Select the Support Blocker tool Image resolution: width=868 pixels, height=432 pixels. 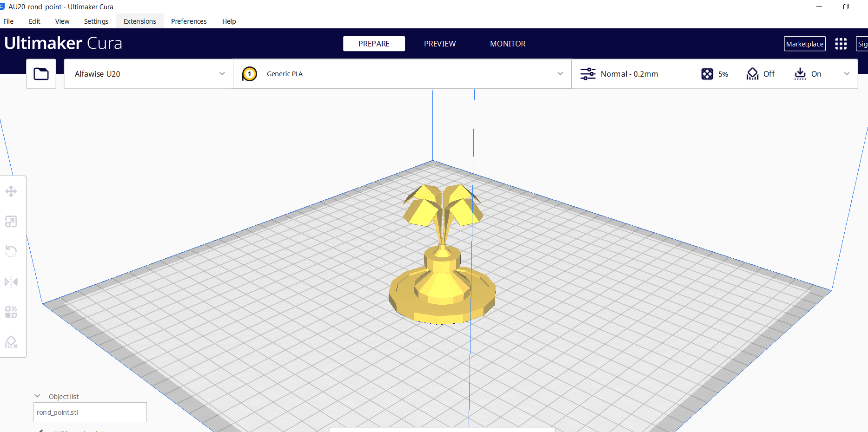coord(11,342)
